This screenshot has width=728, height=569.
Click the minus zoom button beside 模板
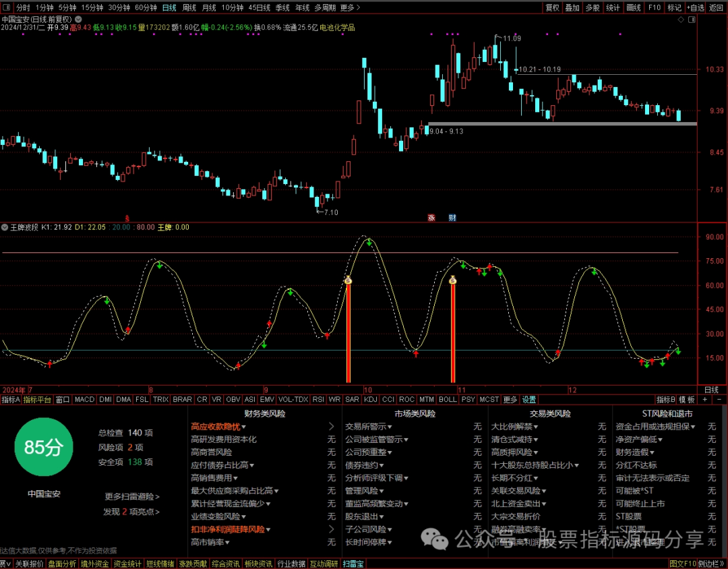pyautogui.click(x=720, y=400)
